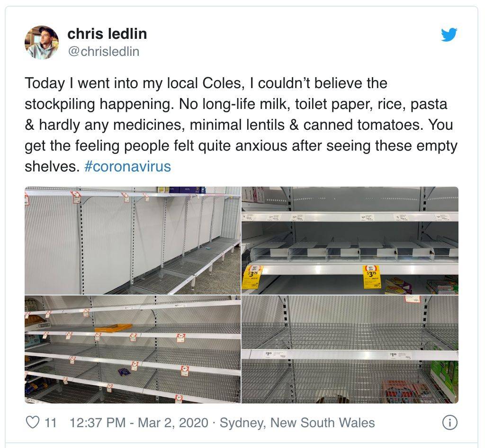
Task: Click the blue packet on empty shelf
Action: tap(124, 372)
